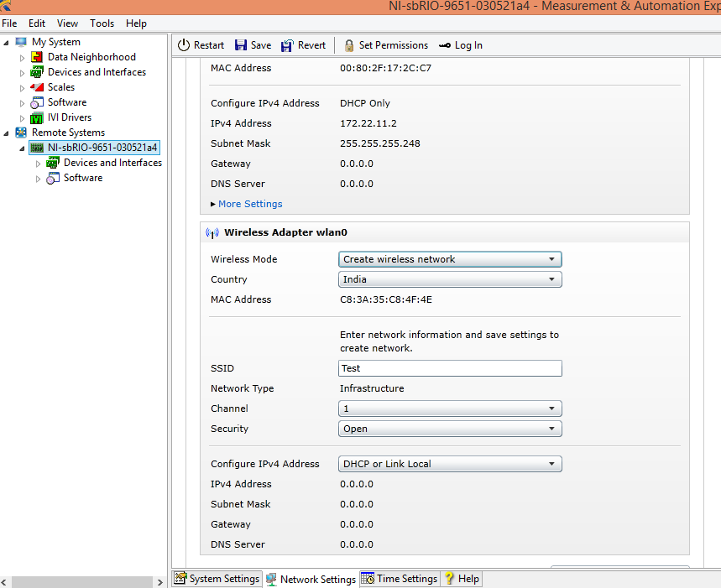Click the Help question mark icon
The height and width of the screenshot is (588, 721).
tap(449, 578)
